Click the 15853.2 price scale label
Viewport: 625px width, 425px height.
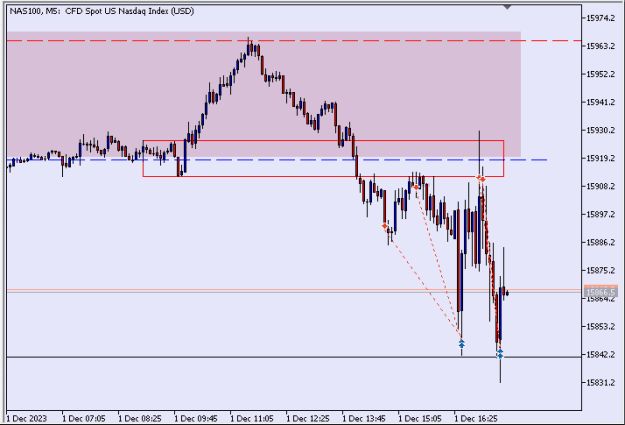pyautogui.click(x=600, y=327)
